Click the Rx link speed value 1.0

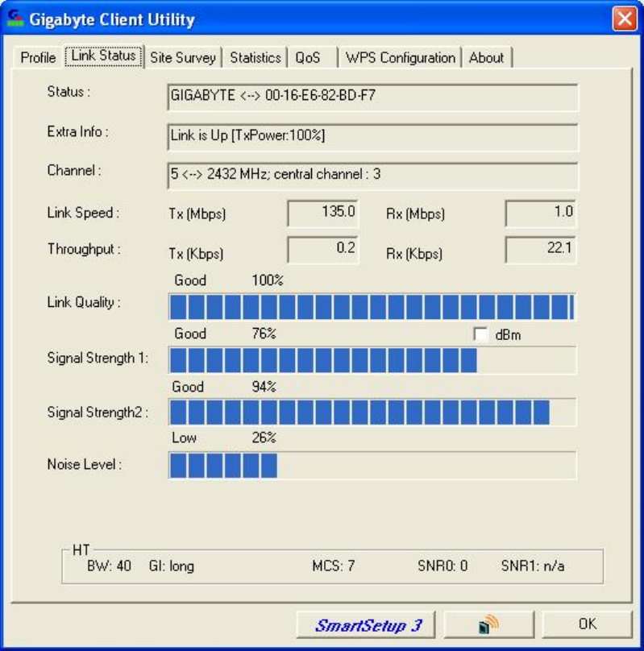540,213
